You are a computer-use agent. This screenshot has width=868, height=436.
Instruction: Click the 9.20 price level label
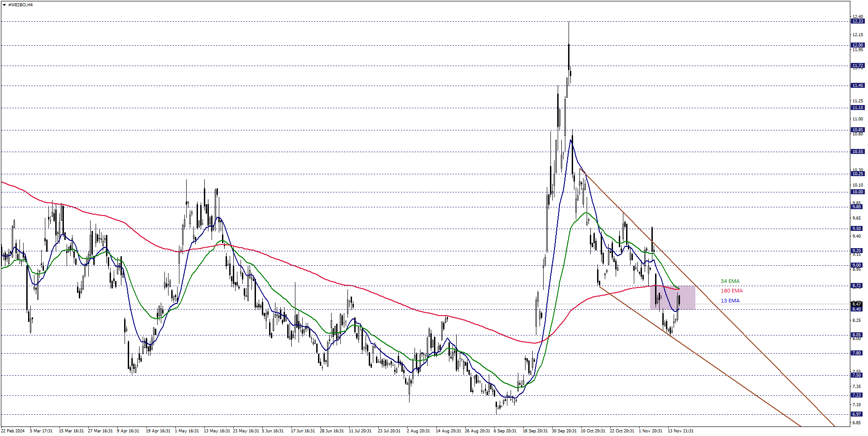click(858, 251)
